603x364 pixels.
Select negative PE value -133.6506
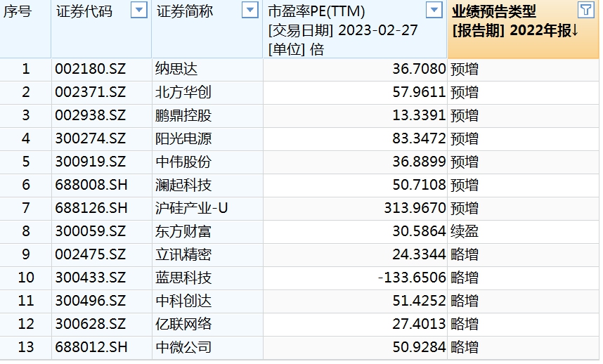[412, 278]
